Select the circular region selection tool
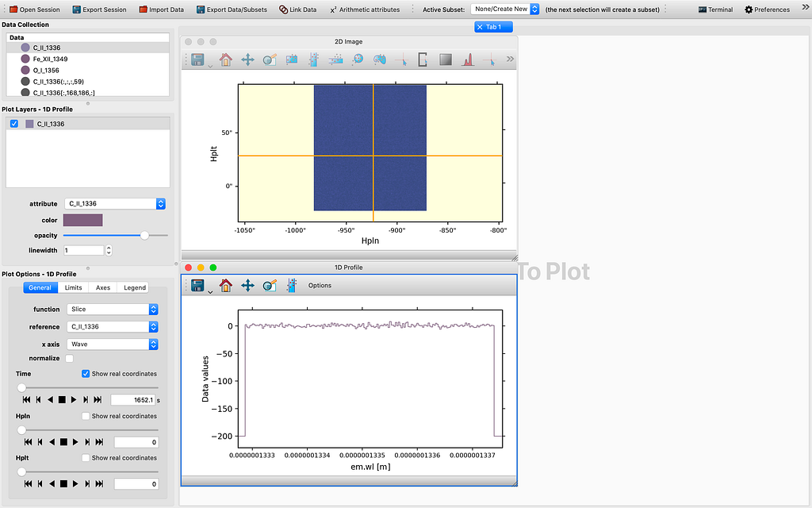The height and width of the screenshot is (508, 812). 358,60
